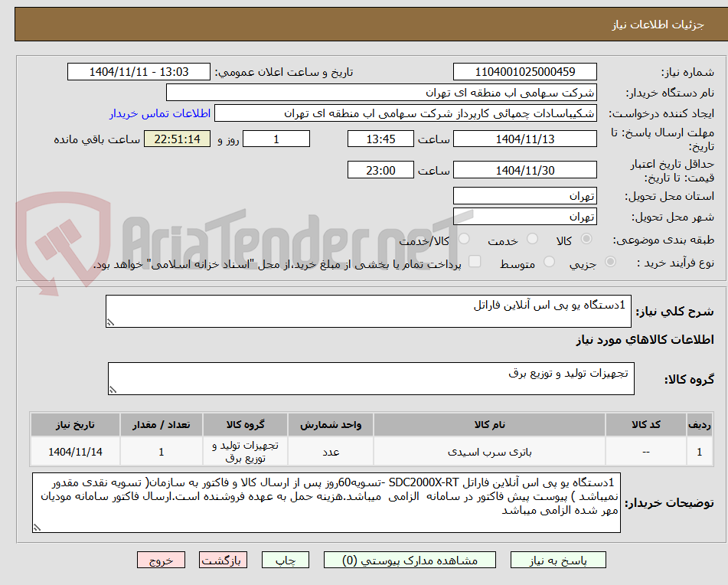Click the delivery province field 'تهران'

pyautogui.click(x=524, y=196)
